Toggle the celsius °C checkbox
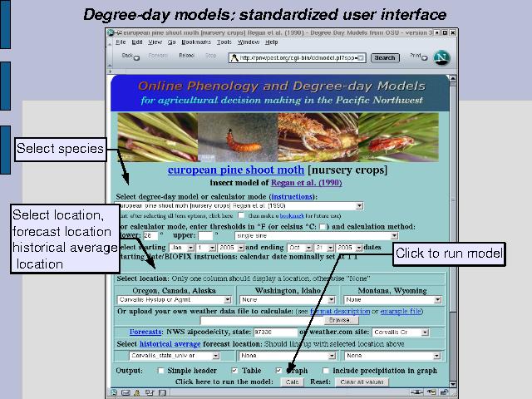Viewport: 532px width, 399px height. tap(323, 225)
